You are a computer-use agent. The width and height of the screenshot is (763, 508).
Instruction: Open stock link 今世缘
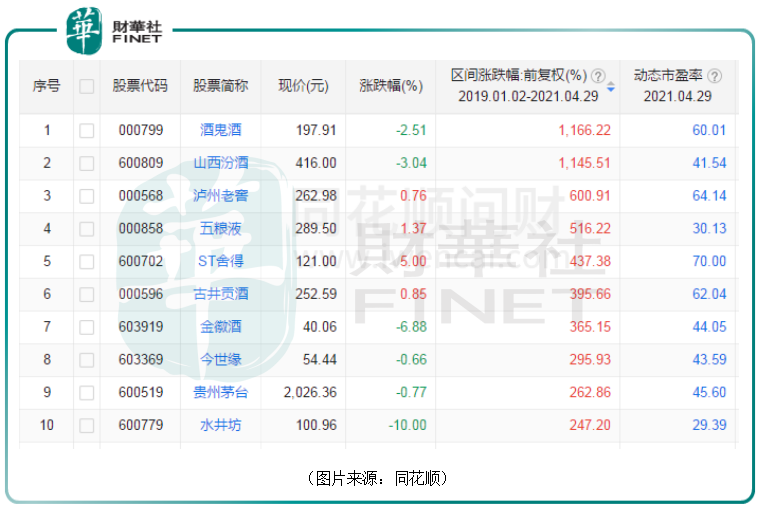point(221,359)
